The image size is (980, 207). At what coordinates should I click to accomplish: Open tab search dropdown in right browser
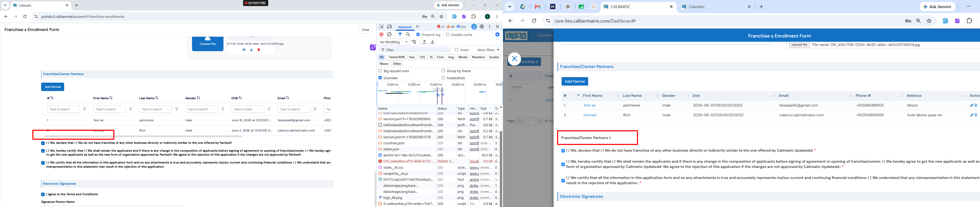coord(510,7)
